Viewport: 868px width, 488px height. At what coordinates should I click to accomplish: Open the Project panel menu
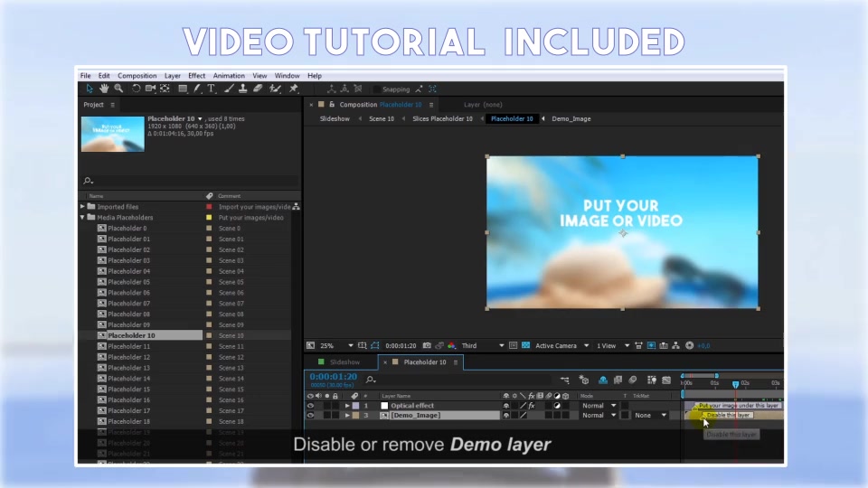click(x=112, y=105)
